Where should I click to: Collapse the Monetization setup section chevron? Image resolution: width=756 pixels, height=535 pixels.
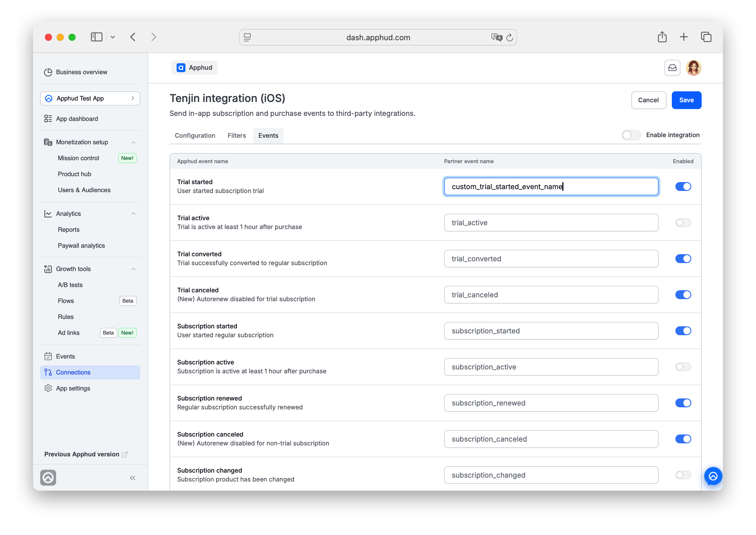click(133, 142)
